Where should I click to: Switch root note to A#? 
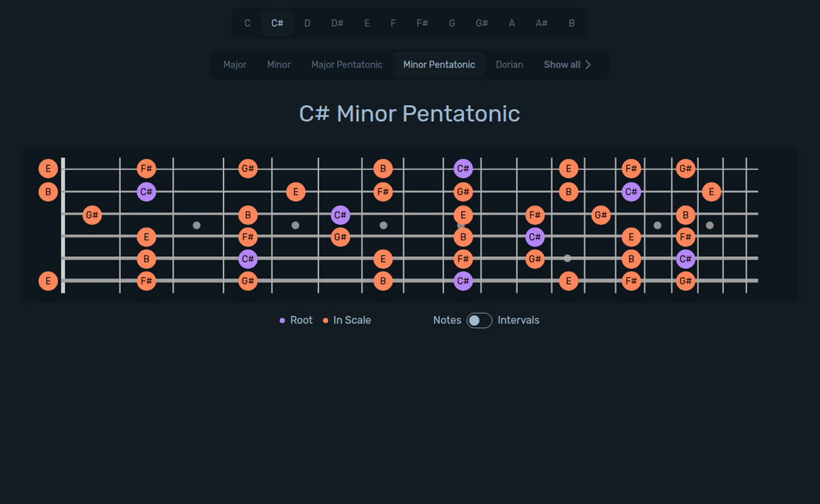[x=542, y=23]
